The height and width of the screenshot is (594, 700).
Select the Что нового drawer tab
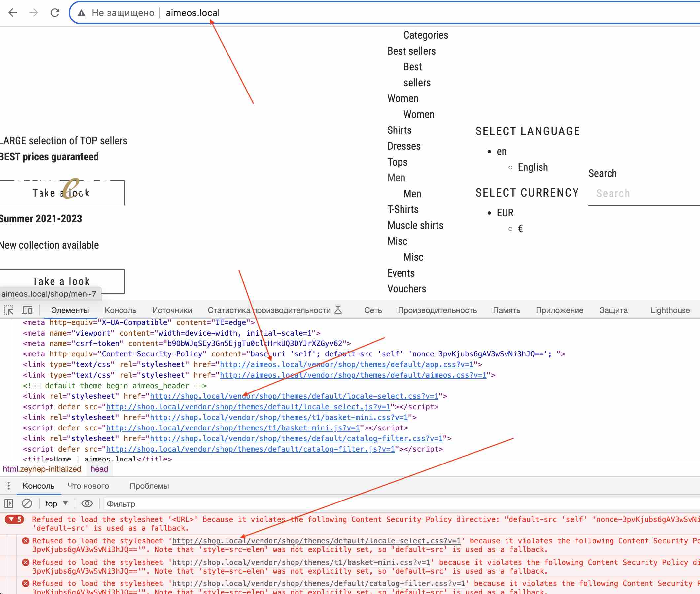[x=88, y=486]
